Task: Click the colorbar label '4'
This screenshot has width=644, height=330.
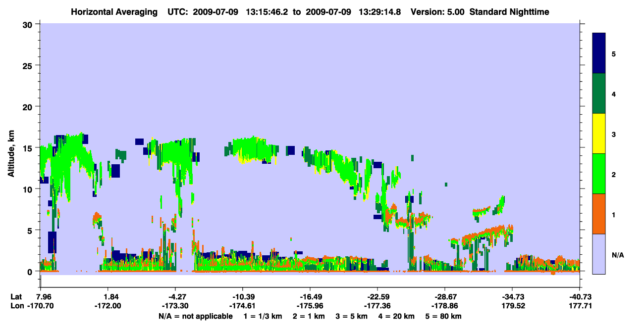Action: [x=613, y=94]
